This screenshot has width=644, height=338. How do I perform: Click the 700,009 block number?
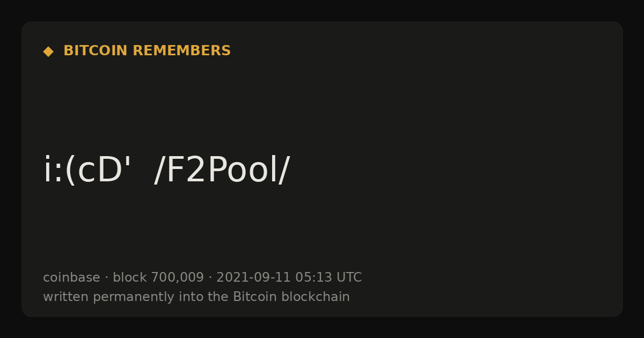177,278
